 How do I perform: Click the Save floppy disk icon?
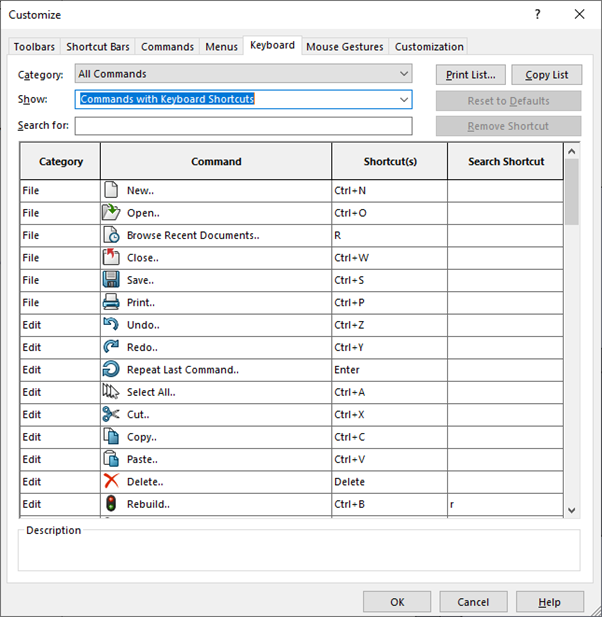[111, 280]
